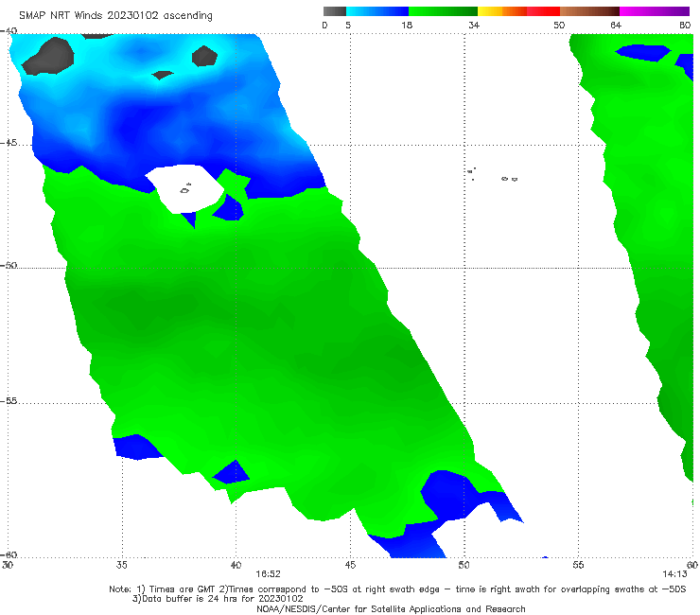
Task: Click the yellow-orange segment of the color bar
Action: pos(502,11)
